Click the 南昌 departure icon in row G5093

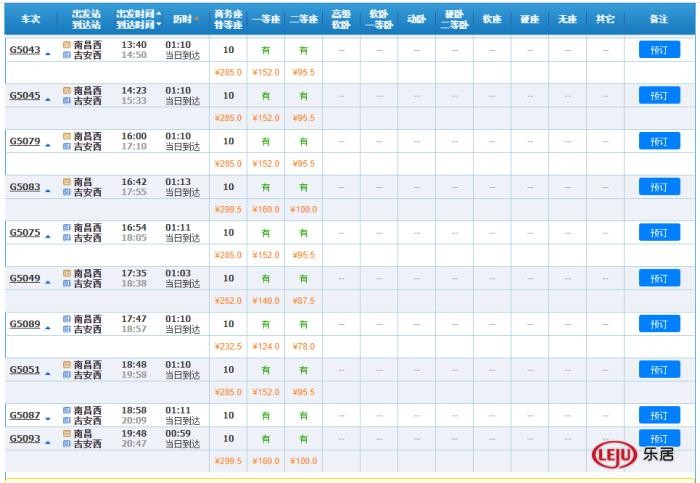tap(67, 434)
